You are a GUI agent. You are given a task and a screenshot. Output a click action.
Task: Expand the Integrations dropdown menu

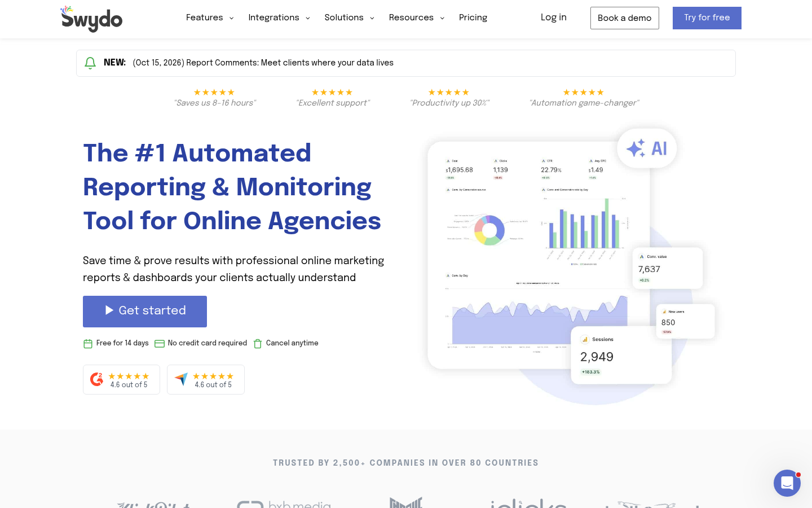(x=279, y=17)
